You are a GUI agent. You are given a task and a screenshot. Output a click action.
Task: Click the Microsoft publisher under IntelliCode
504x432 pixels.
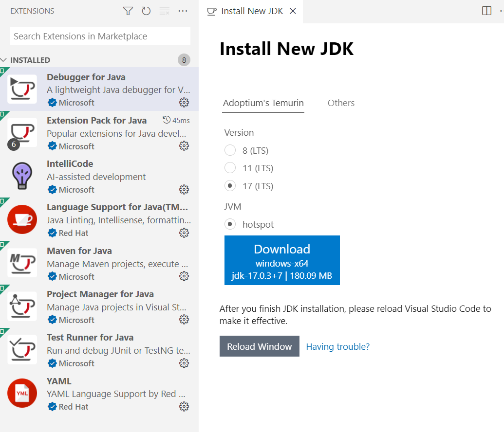pos(76,190)
